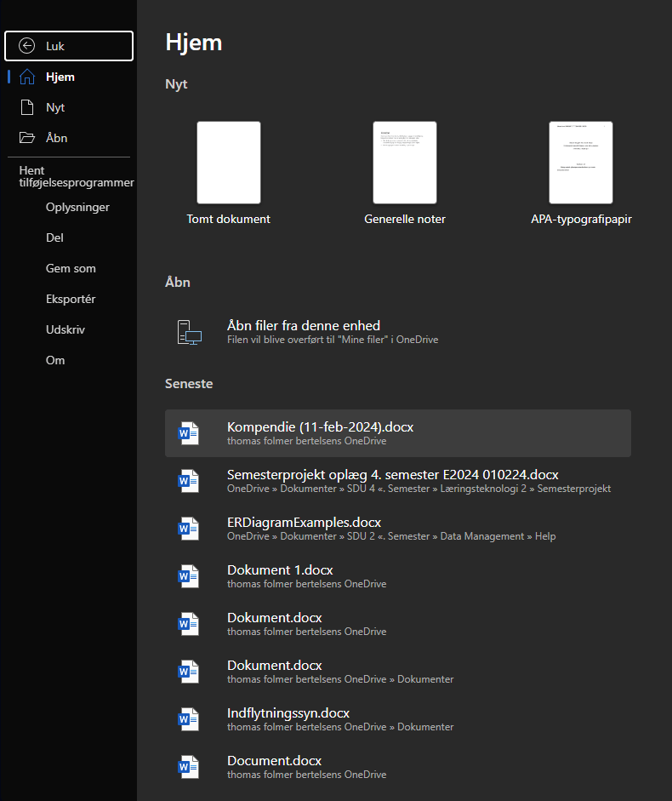Open the Eksportér page
The width and height of the screenshot is (672, 801).
[x=71, y=299]
